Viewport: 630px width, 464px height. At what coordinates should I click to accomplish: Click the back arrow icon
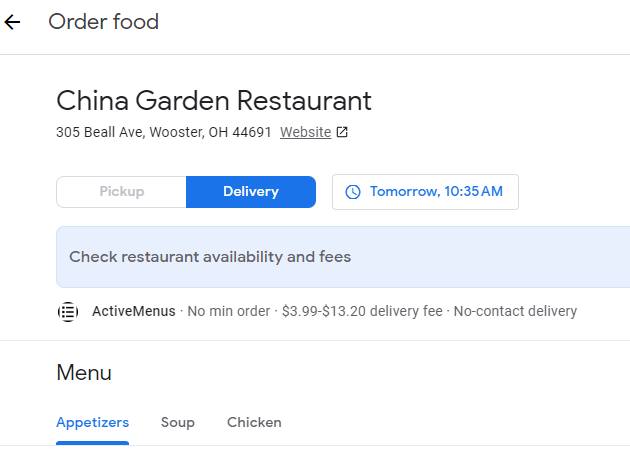pos(13,22)
